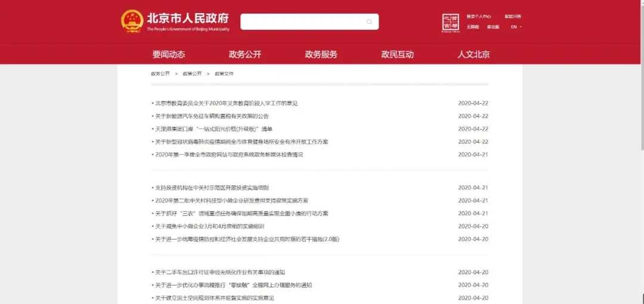The width and height of the screenshot is (644, 304).
Task: Click 北京市人民政府 site title
Action: point(188,19)
